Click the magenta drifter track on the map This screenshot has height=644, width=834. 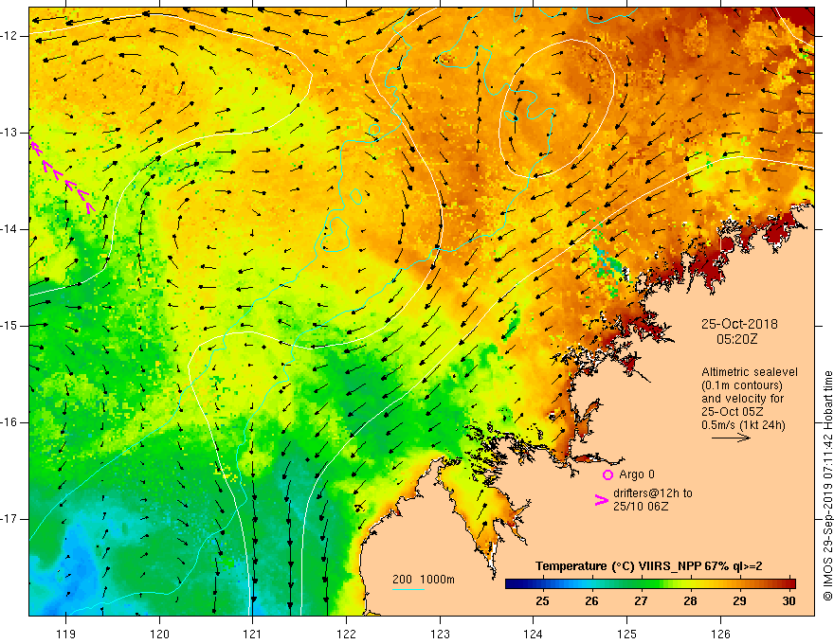tap(63, 176)
